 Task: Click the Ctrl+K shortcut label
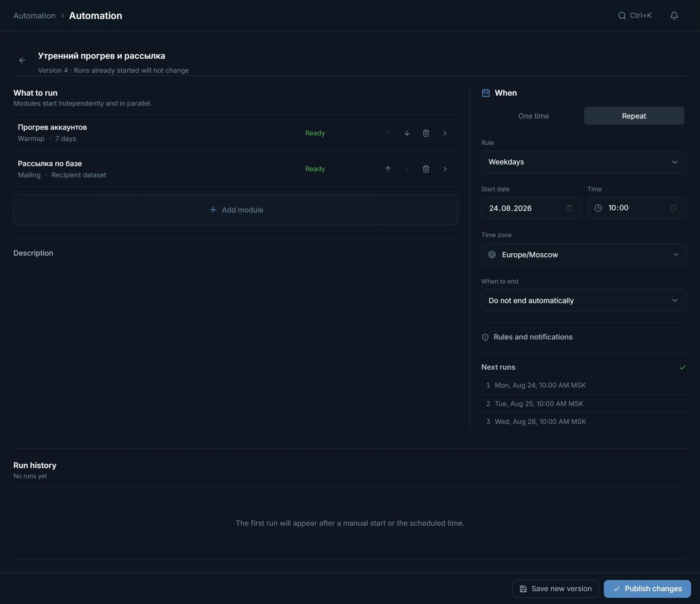(640, 16)
